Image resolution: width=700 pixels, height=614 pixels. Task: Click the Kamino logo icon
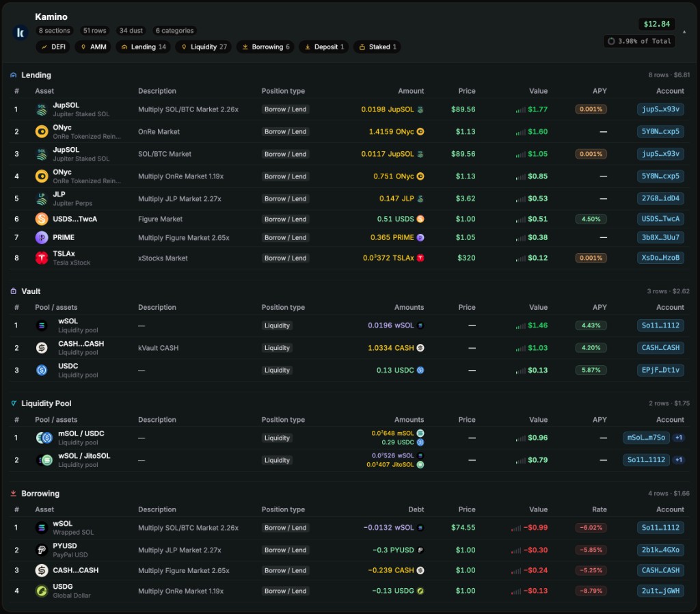point(20,32)
